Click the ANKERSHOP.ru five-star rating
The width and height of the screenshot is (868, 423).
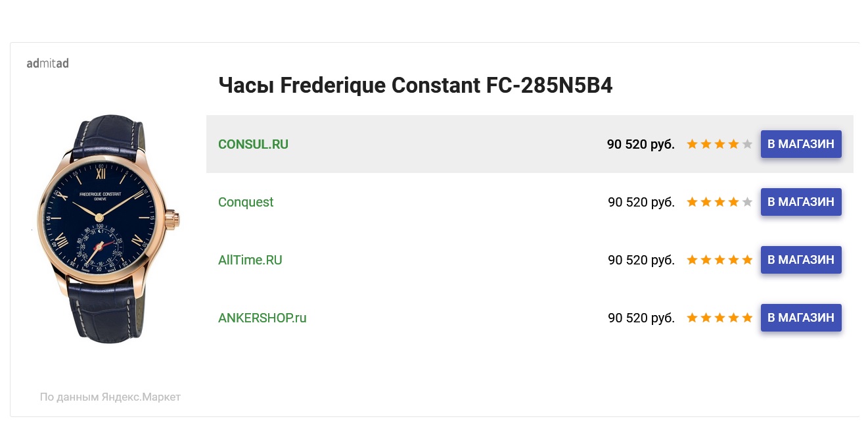pos(720,318)
